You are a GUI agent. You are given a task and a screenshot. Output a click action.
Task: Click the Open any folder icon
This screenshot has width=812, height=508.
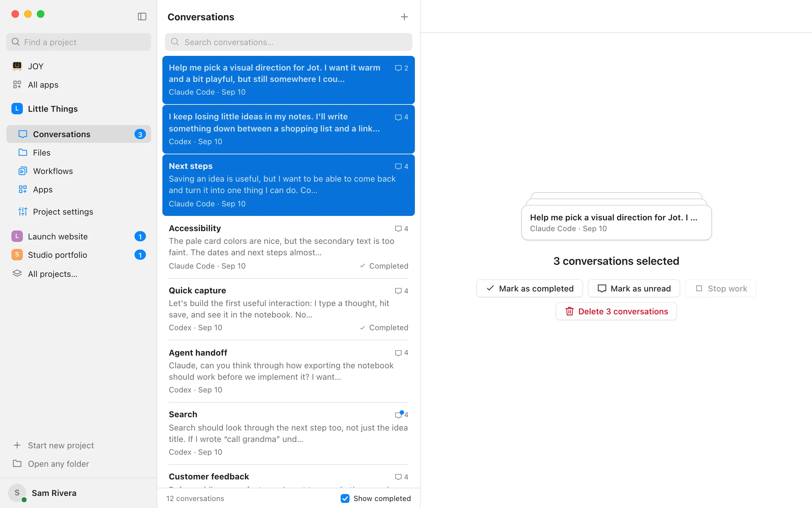coord(17,464)
